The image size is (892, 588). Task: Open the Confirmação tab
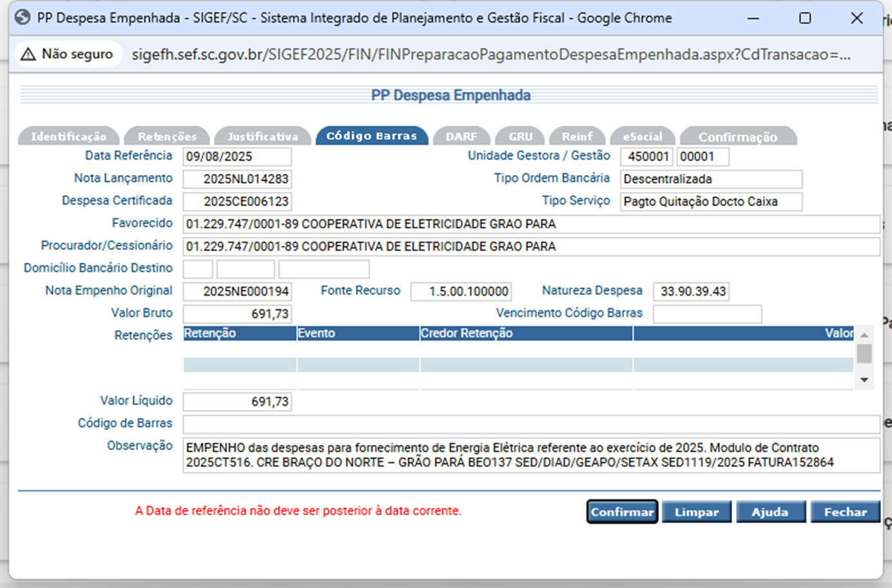737,137
